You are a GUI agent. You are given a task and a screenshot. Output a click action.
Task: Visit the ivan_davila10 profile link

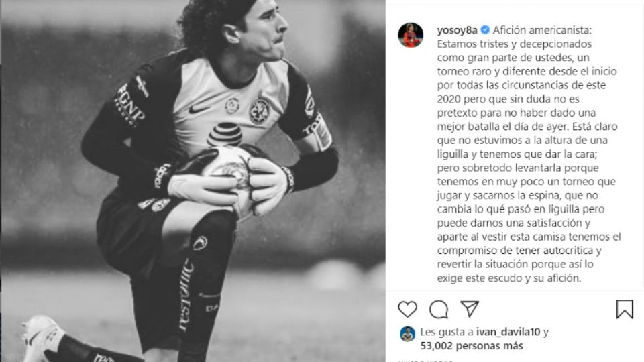[508, 332]
